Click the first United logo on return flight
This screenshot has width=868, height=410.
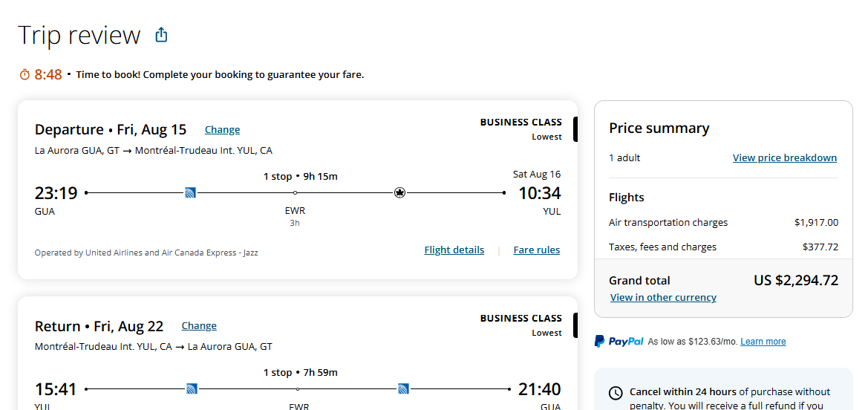(191, 388)
